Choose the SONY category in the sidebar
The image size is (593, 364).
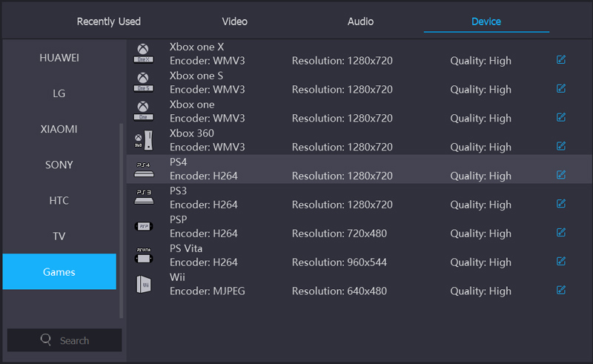(x=59, y=165)
